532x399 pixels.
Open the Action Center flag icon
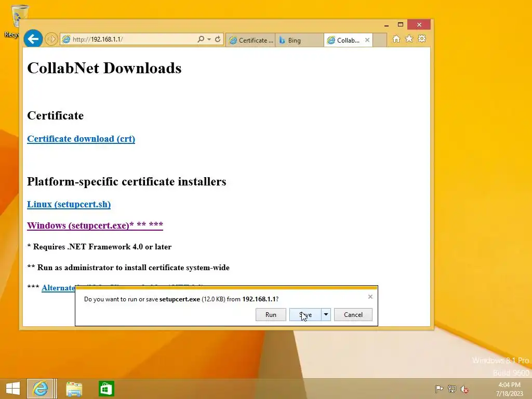pos(439,389)
